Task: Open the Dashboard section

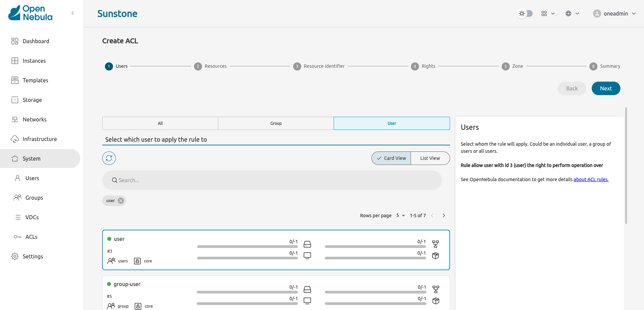Action: 36,41
